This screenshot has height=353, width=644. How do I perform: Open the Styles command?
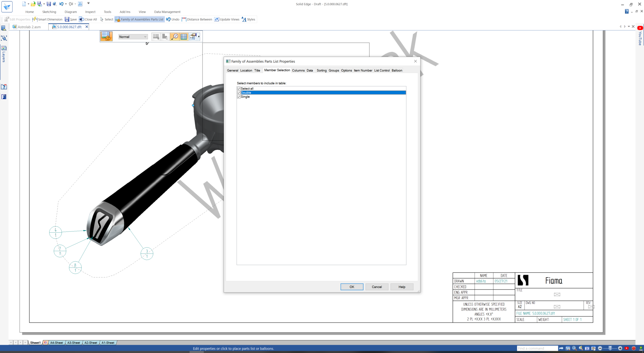point(248,19)
